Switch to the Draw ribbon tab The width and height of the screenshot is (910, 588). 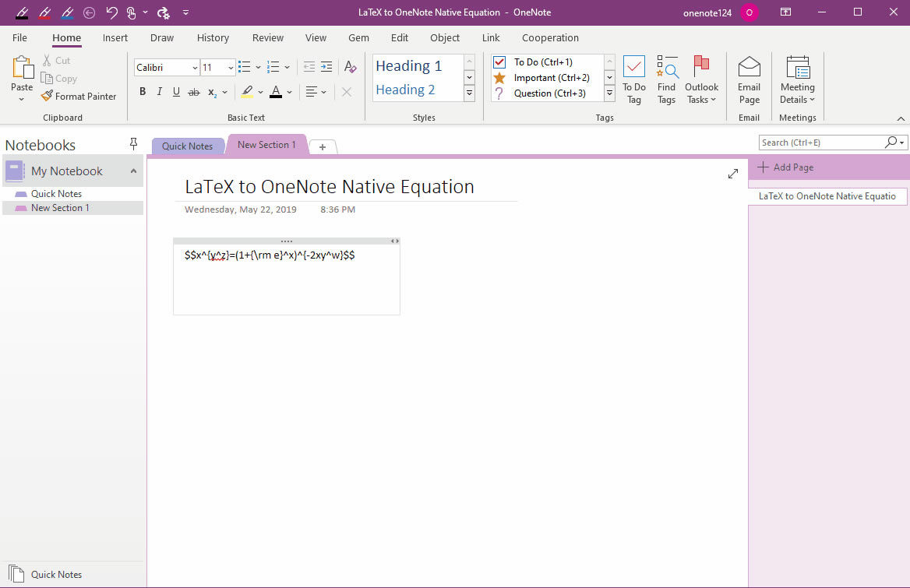161,37
